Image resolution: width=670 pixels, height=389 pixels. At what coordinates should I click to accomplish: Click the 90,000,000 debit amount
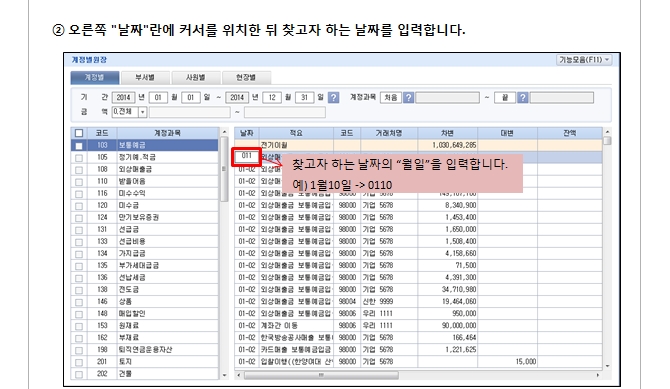[x=459, y=326]
